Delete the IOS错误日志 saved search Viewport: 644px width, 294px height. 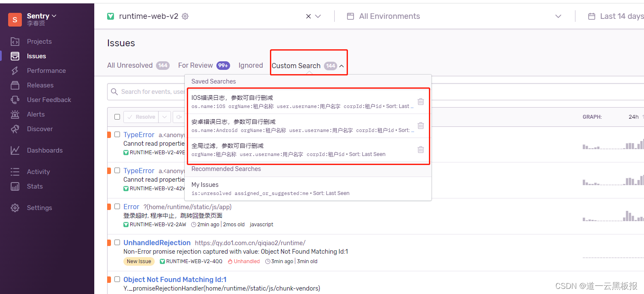[x=421, y=102]
